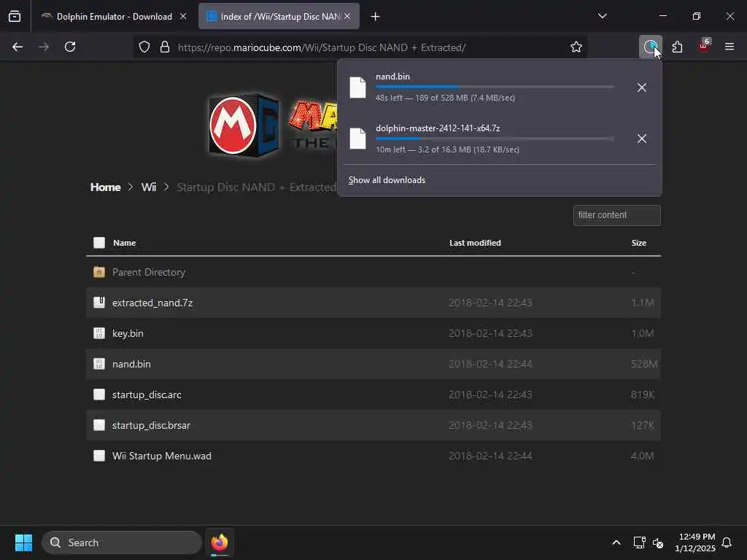Screen dimensions: 747x560
Task: Open tracking protection shield icon
Action: pos(144,47)
